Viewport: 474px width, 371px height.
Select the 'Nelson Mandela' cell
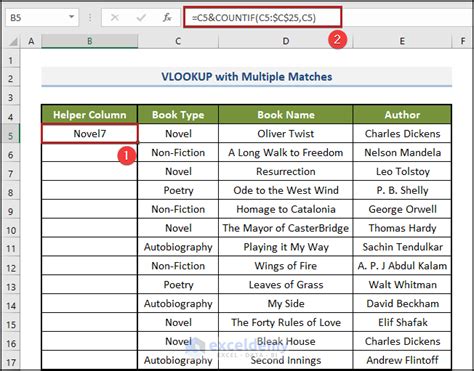[x=402, y=153]
